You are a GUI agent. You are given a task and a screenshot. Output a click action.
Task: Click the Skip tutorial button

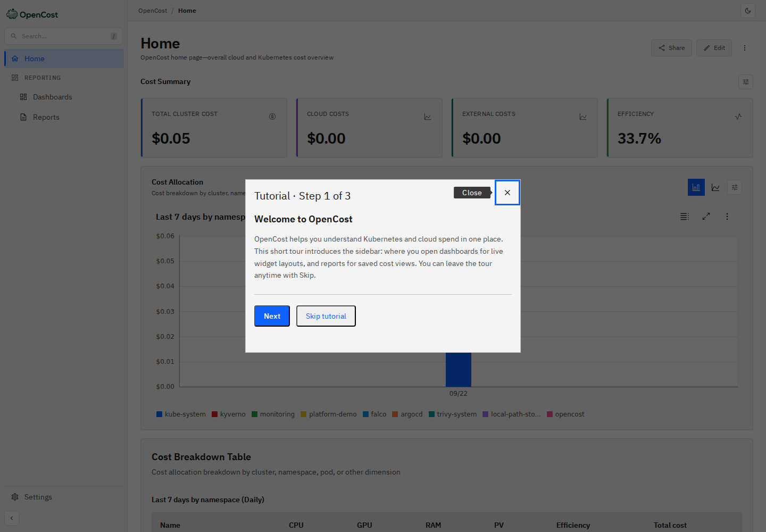326,316
